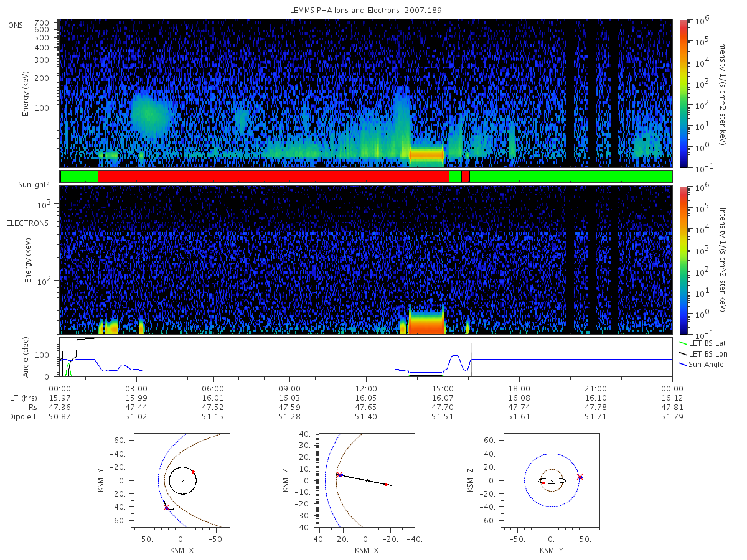Click the long green sunlight segment after 16:00
Image resolution: width=747 pixels, height=560 pixels.
coord(571,177)
